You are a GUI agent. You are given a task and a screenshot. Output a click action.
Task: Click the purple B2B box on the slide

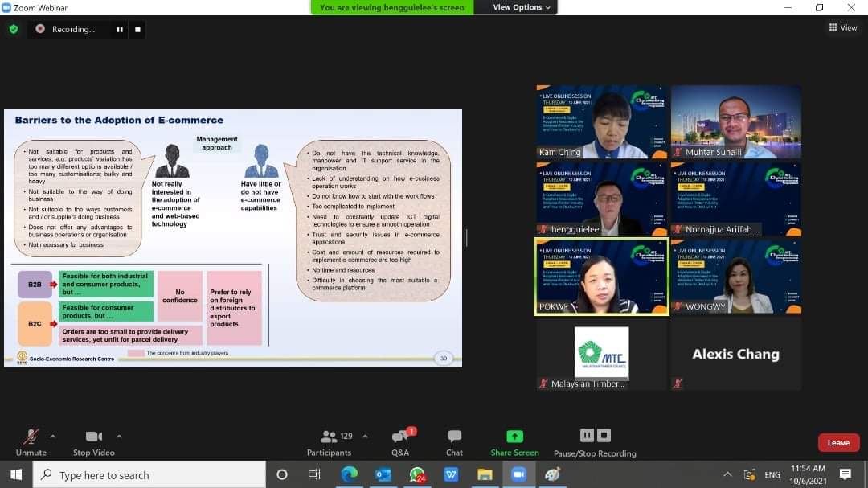pyautogui.click(x=35, y=284)
